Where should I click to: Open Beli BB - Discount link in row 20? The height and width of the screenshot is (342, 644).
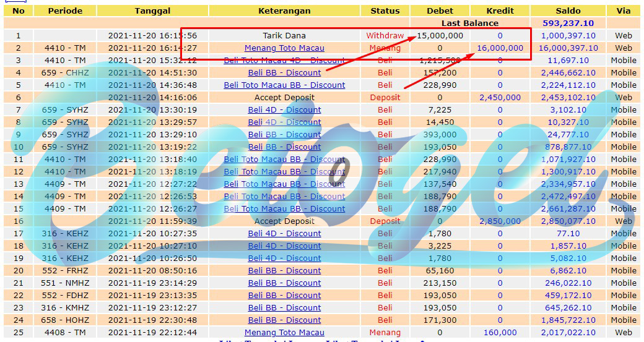click(x=284, y=270)
